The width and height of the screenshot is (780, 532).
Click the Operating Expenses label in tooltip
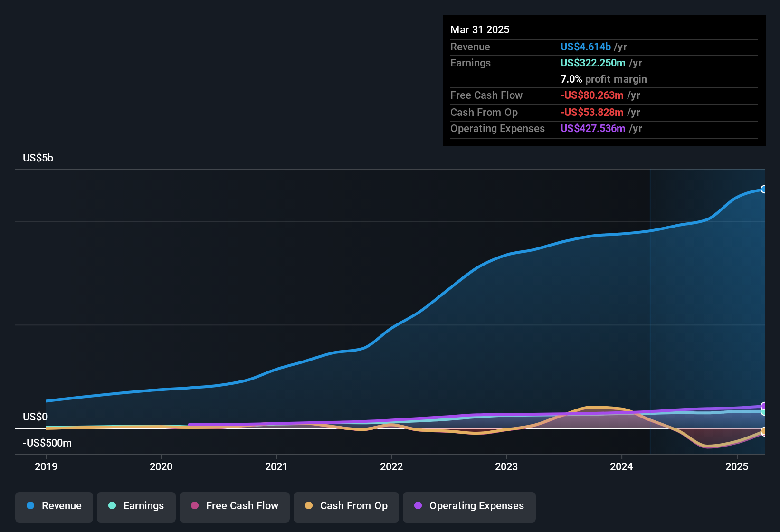(x=497, y=128)
